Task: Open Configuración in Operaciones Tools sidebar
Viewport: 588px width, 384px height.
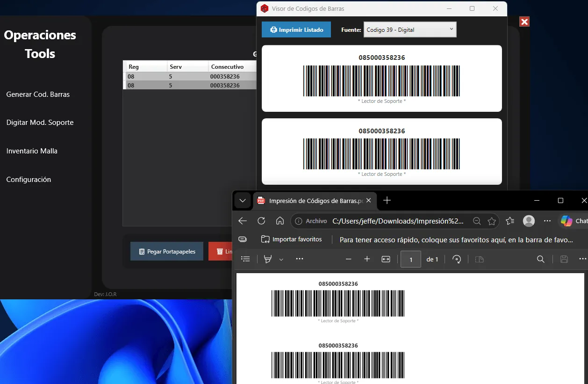Action: pyautogui.click(x=29, y=179)
